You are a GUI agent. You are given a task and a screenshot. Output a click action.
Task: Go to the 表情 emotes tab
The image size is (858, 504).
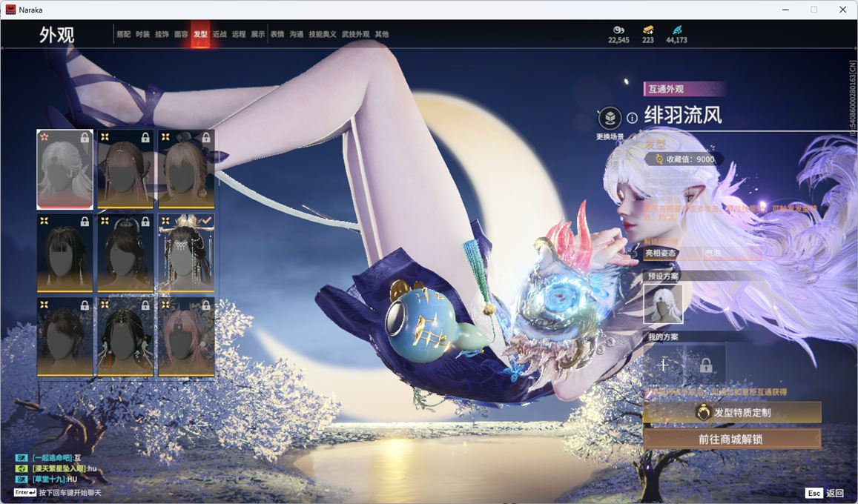277,34
